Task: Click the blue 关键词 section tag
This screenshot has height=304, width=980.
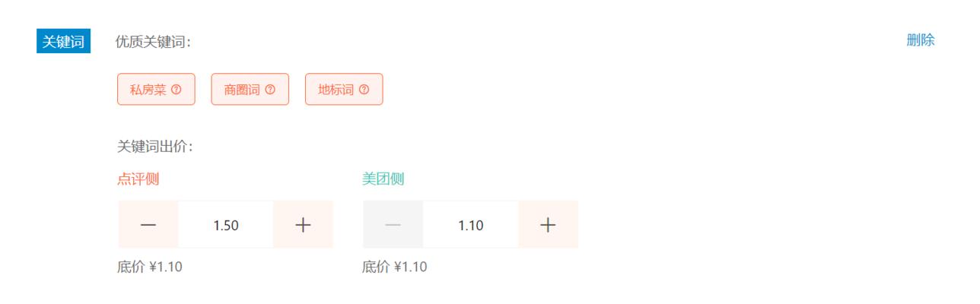Action: pos(64,41)
